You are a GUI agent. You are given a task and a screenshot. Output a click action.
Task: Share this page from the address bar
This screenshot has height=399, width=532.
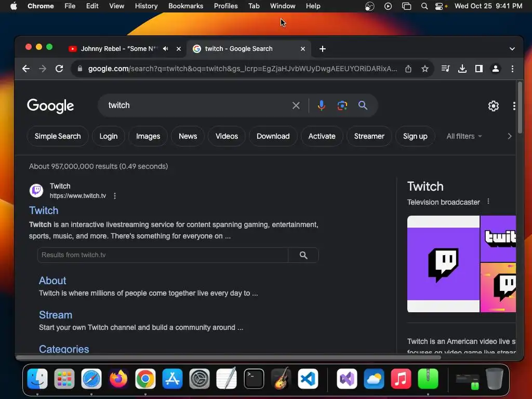click(408, 69)
